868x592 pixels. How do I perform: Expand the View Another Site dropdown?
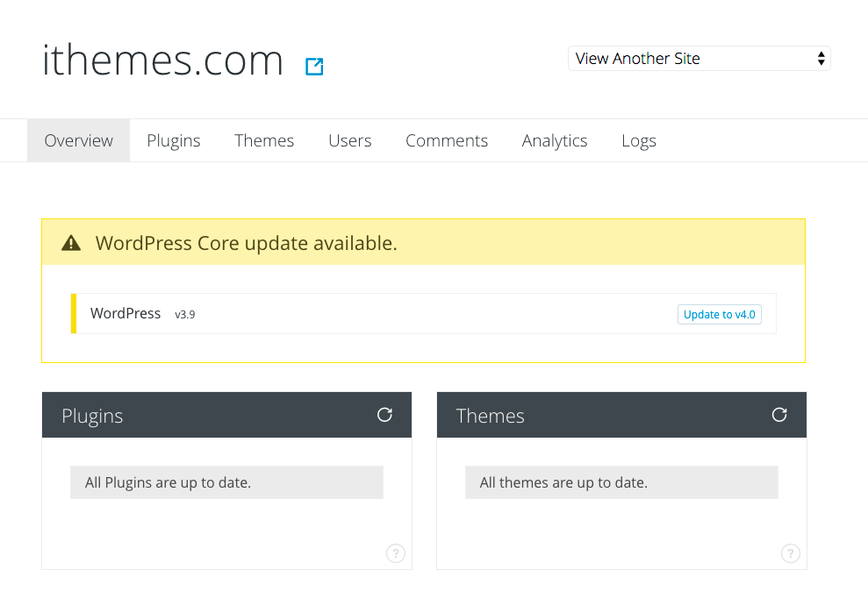pyautogui.click(x=699, y=59)
